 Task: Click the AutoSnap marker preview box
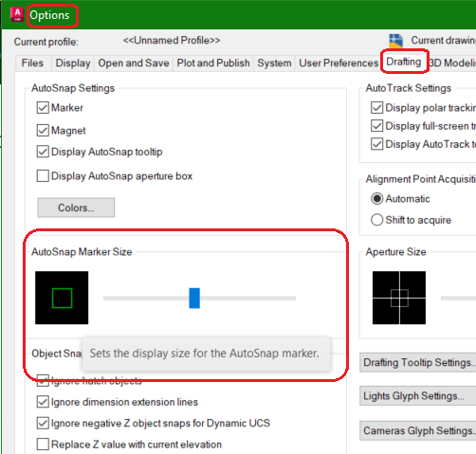point(62,298)
